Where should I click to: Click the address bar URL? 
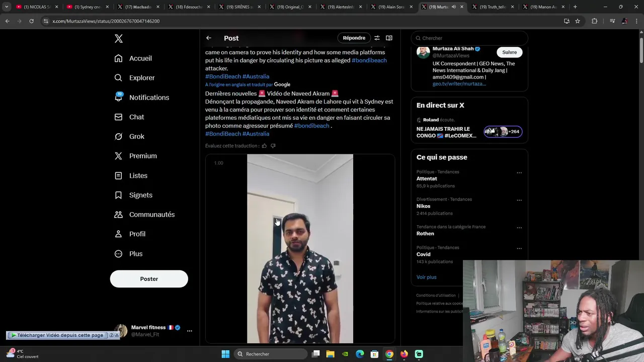106,21
